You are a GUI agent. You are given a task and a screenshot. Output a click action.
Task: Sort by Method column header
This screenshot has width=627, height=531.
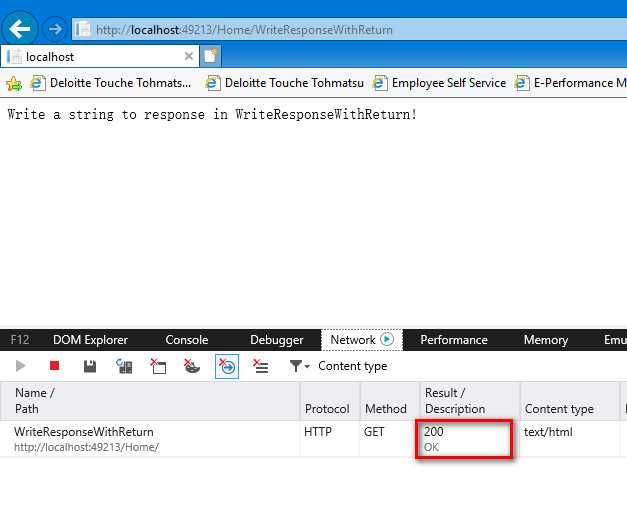(389, 401)
